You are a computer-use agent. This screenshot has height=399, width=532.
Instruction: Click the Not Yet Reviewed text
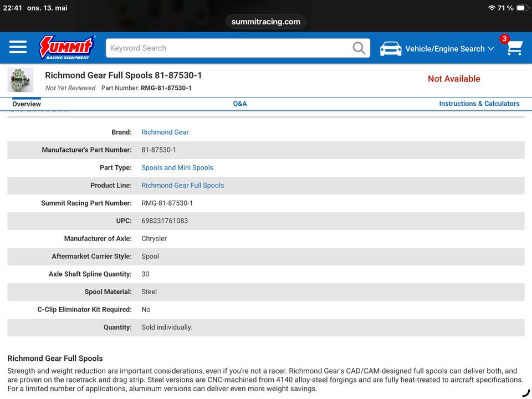tap(70, 88)
